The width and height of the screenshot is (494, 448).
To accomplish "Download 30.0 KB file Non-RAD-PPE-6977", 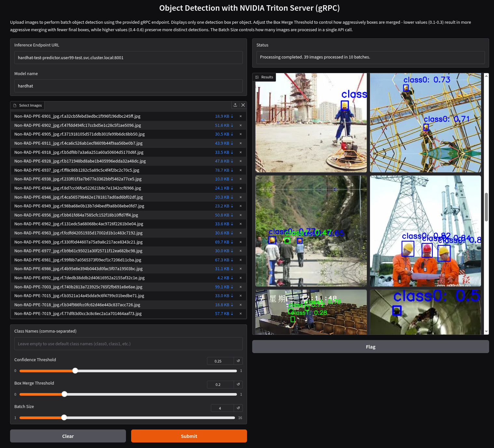I will click(x=224, y=251).
